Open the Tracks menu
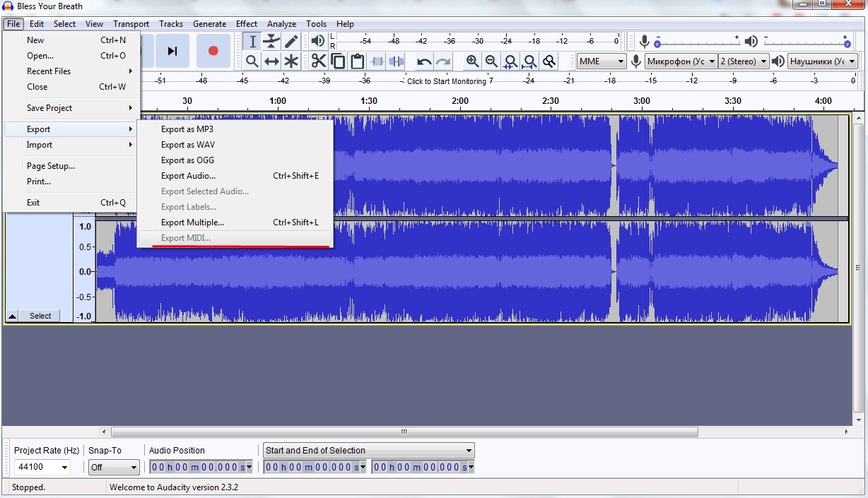The image size is (868, 498). click(171, 24)
